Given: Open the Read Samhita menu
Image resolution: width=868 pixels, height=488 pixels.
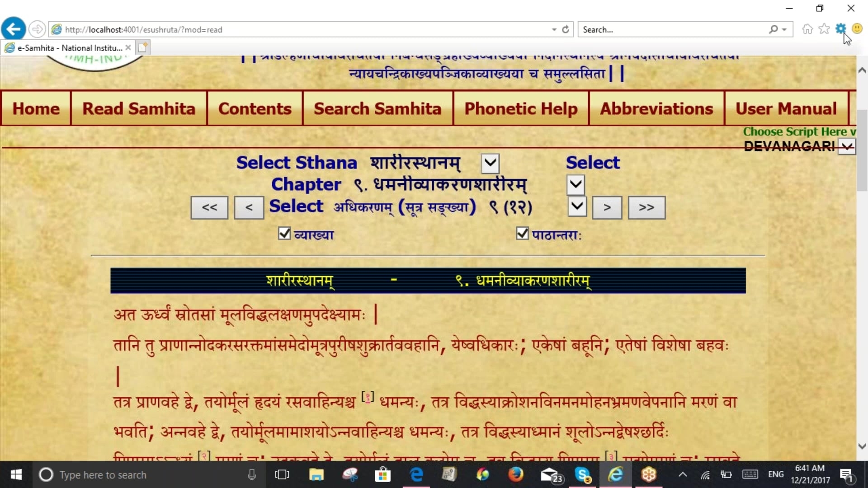Looking at the screenshot, I should click(x=139, y=108).
